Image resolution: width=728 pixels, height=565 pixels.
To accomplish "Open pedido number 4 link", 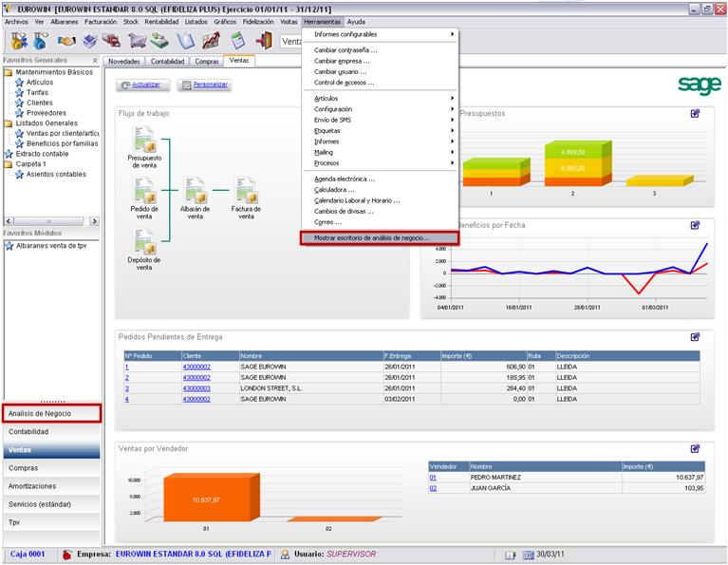I will (127, 399).
